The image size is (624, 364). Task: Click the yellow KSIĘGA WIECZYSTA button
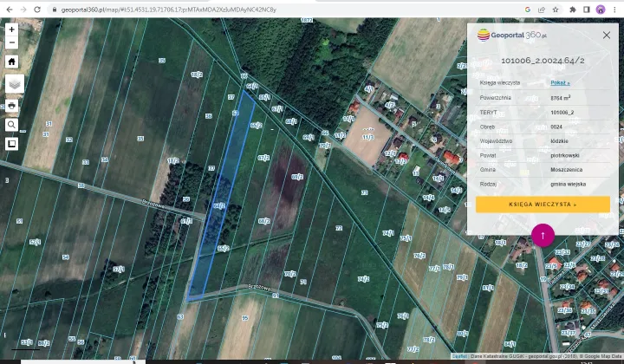(x=543, y=204)
